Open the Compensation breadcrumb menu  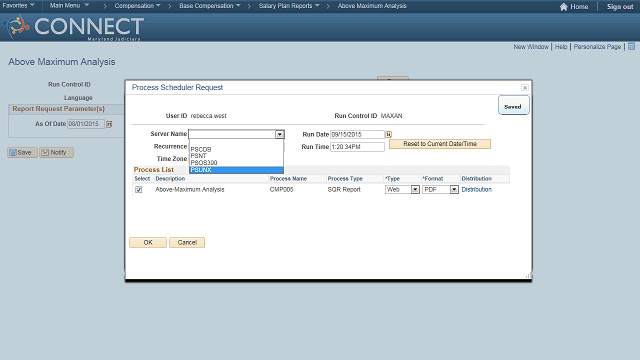[138, 6]
